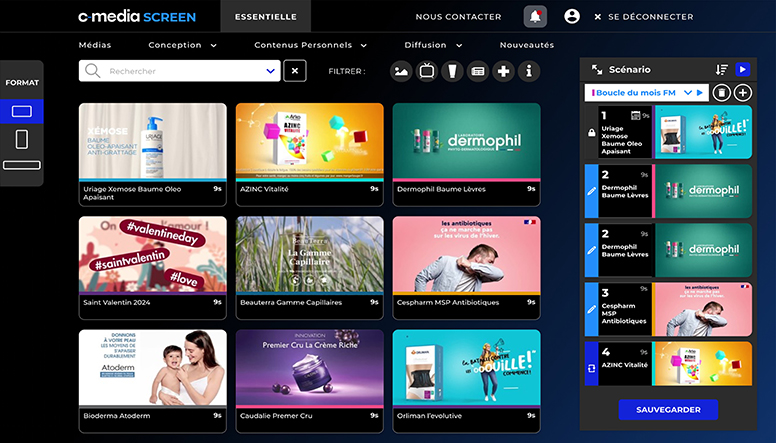Expand the Conception menu
Viewport: 776px width, 443px height.
point(182,45)
